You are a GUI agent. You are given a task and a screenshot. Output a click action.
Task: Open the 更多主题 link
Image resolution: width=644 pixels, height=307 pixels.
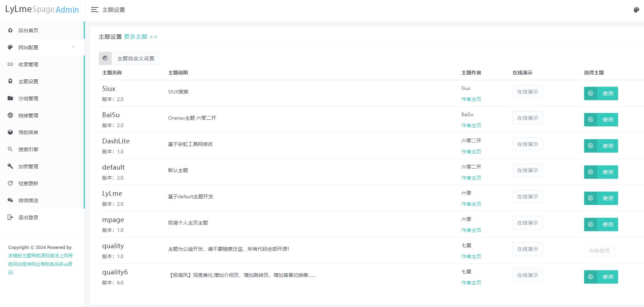(140, 37)
